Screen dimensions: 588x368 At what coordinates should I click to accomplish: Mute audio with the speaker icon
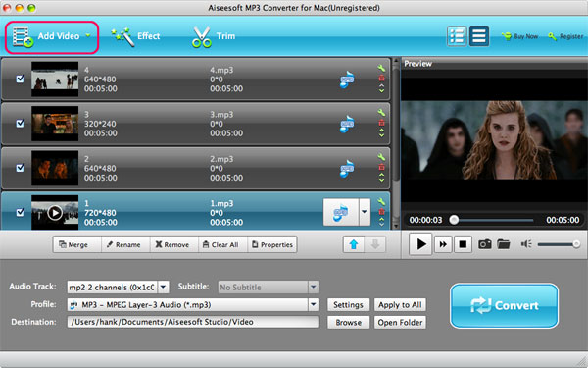tap(526, 244)
